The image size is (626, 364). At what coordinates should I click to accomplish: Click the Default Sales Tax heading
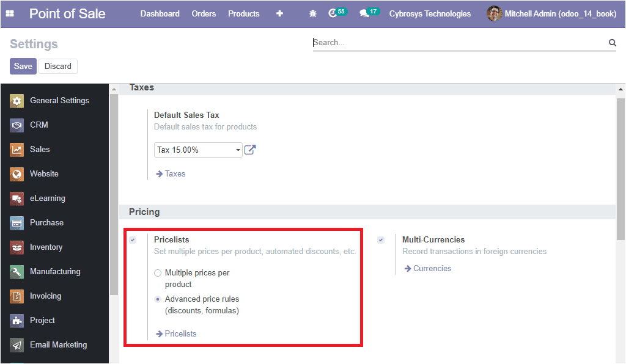186,115
